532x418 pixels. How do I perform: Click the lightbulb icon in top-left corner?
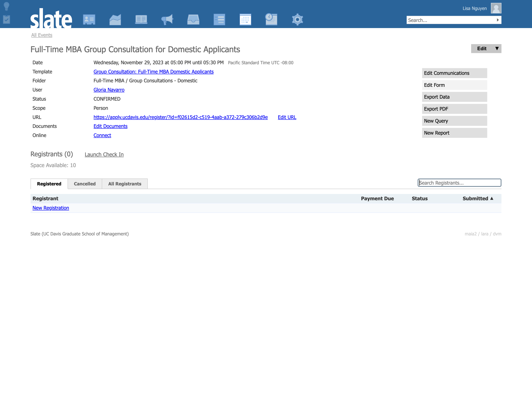click(x=7, y=6)
